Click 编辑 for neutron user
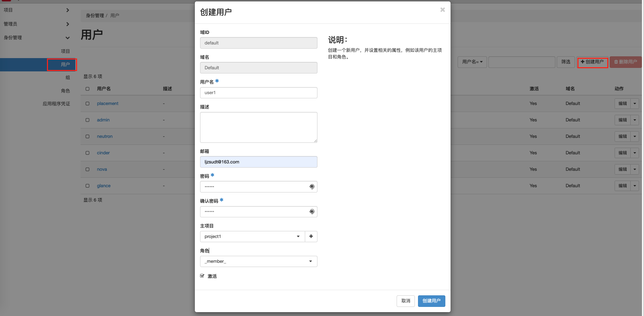 (623, 136)
